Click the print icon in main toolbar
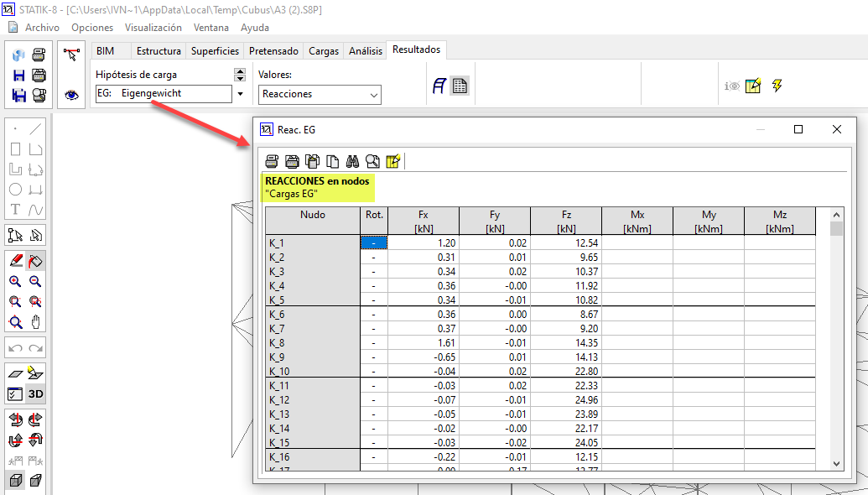868x495 pixels. 39,55
